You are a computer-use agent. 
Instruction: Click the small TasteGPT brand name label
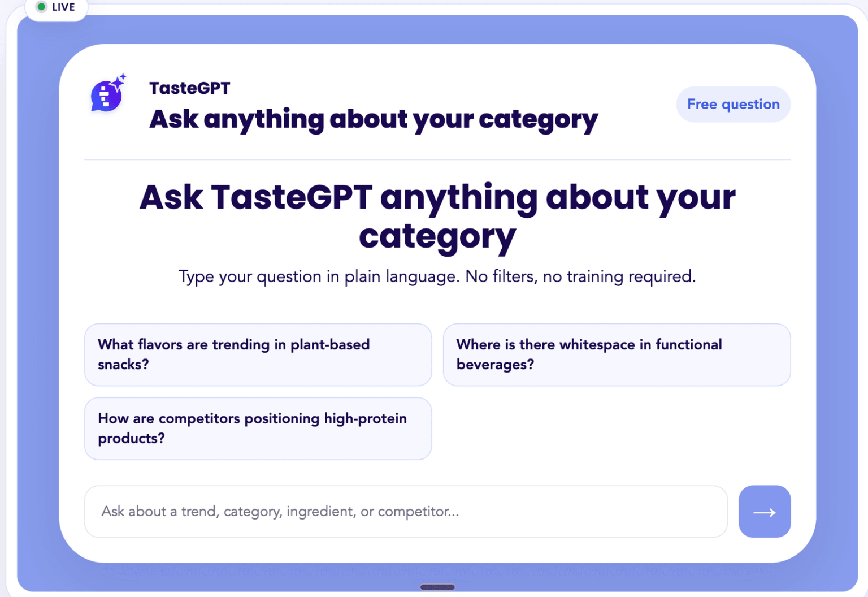pos(190,88)
